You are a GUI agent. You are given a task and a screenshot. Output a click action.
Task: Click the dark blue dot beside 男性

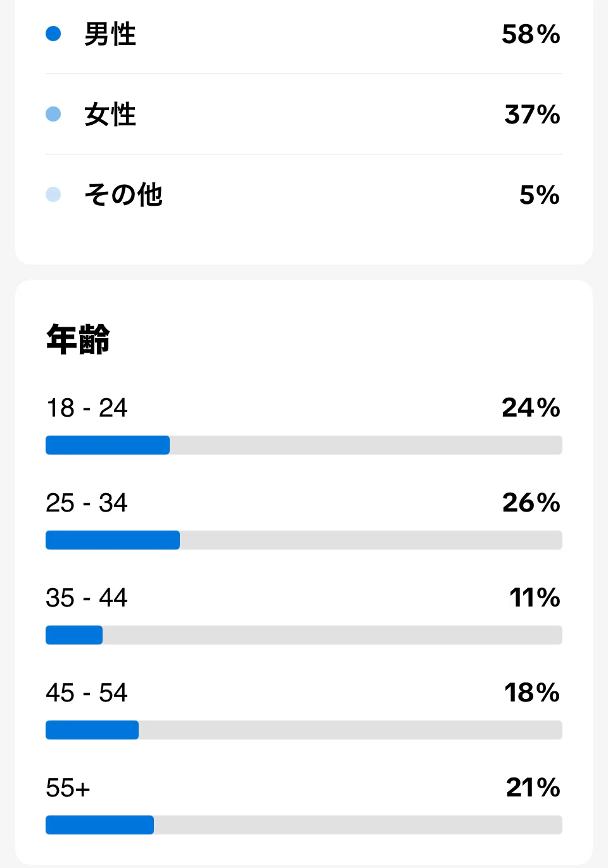coord(53,34)
